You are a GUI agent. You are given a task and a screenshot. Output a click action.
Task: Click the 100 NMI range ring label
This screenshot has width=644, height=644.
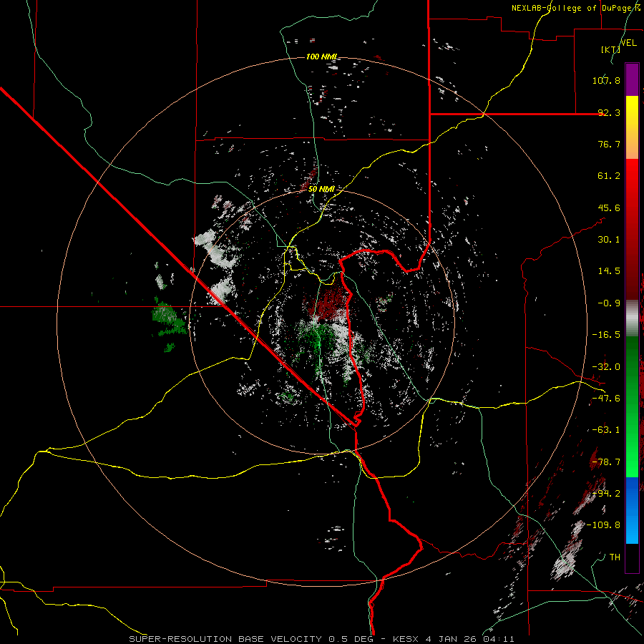point(321,57)
